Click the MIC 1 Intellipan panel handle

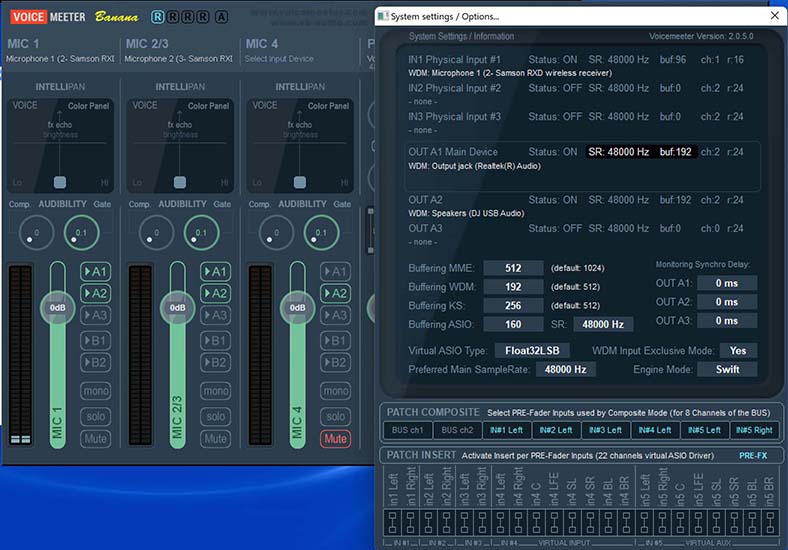coord(60,182)
